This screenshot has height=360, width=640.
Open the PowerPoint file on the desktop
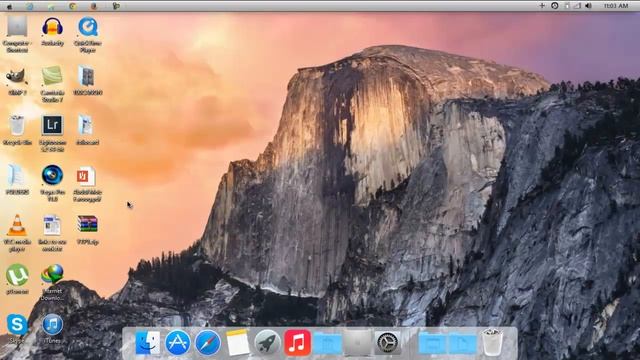tap(86, 176)
